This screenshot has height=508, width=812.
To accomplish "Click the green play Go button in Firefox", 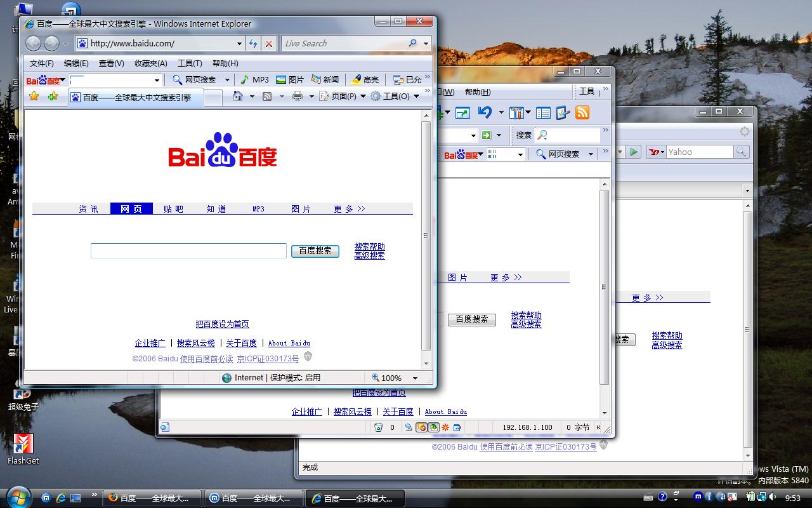I will 633,152.
